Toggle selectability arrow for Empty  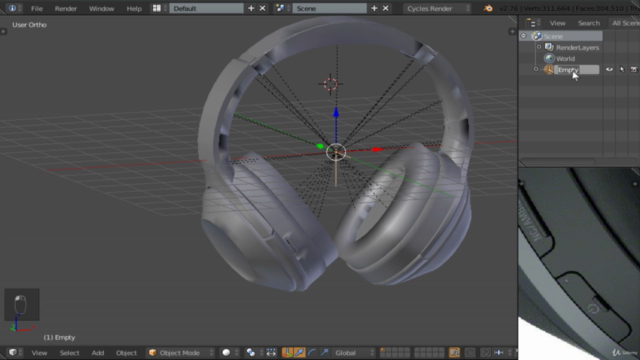pyautogui.click(x=622, y=69)
